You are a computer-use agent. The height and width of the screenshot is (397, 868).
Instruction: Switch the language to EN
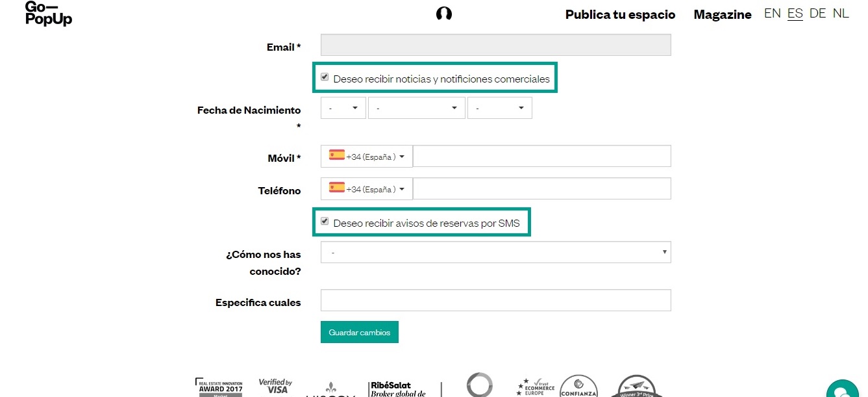coord(772,14)
